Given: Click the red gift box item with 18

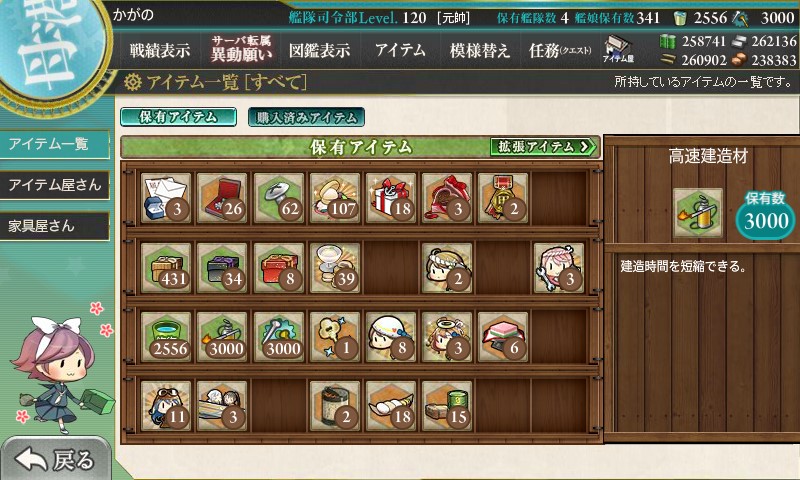Looking at the screenshot, I should click(390, 198).
